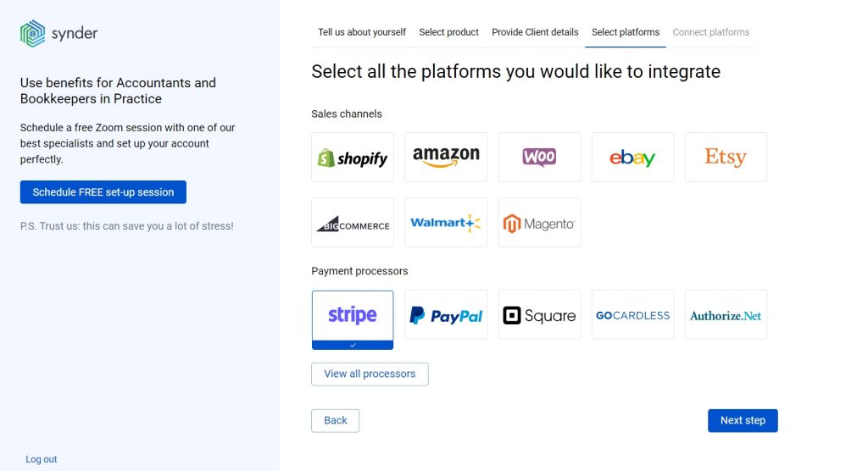This screenshot has width=868, height=471.
Task: Select the Authorize.Net processor tile
Action: (726, 314)
